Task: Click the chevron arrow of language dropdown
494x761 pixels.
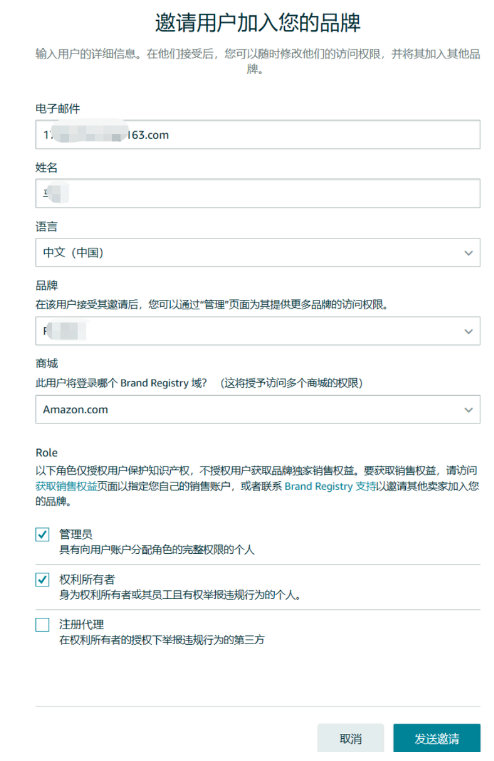Action: pyautogui.click(x=468, y=253)
